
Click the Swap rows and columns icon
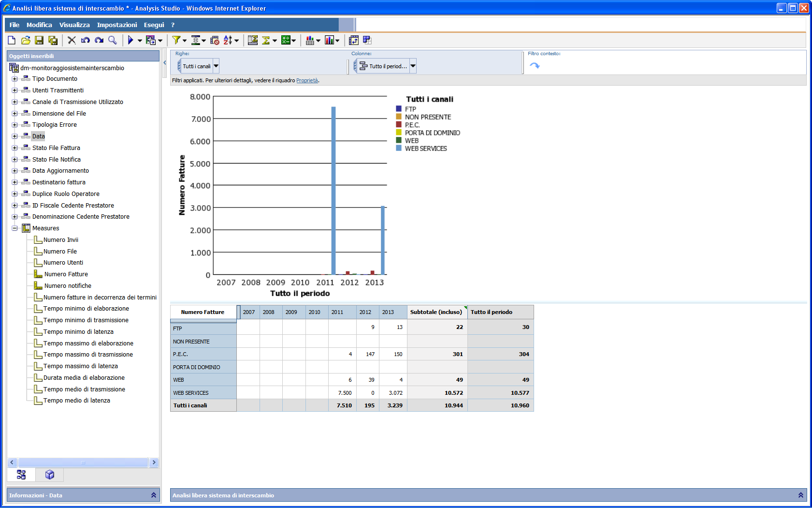tap(354, 40)
